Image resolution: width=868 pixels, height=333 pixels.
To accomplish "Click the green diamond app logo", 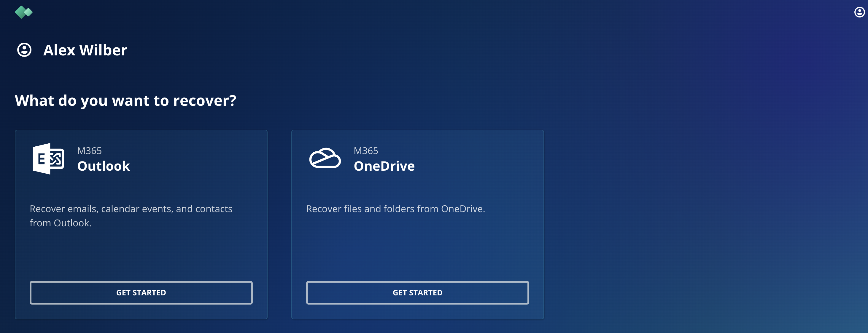I will point(24,12).
